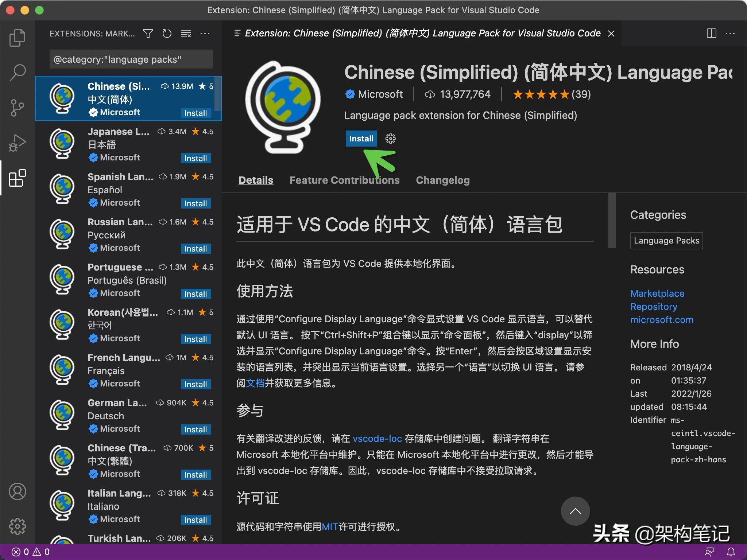Refresh the extensions list
The image size is (747, 560).
click(x=167, y=34)
